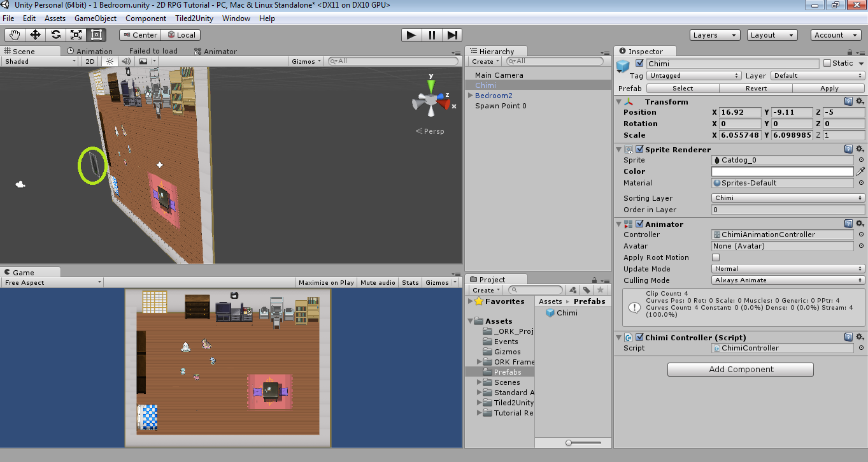The image size is (868, 462).
Task: Search by label icon in Project
Action: [586, 290]
